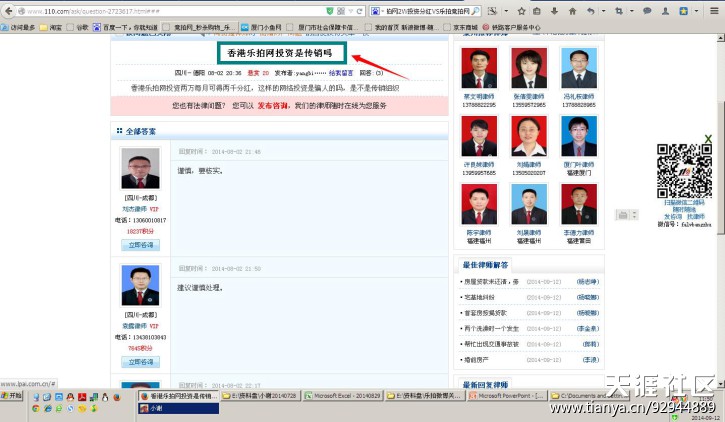This screenshot has width=725, height=422.
Task: Open 京东商城 bookmark
Action: 461,27
